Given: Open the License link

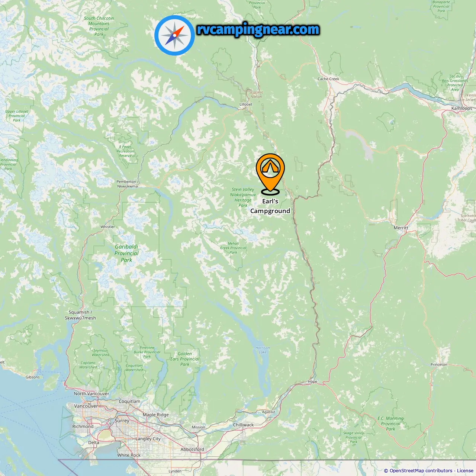Looking at the screenshot, I should coord(465,471).
